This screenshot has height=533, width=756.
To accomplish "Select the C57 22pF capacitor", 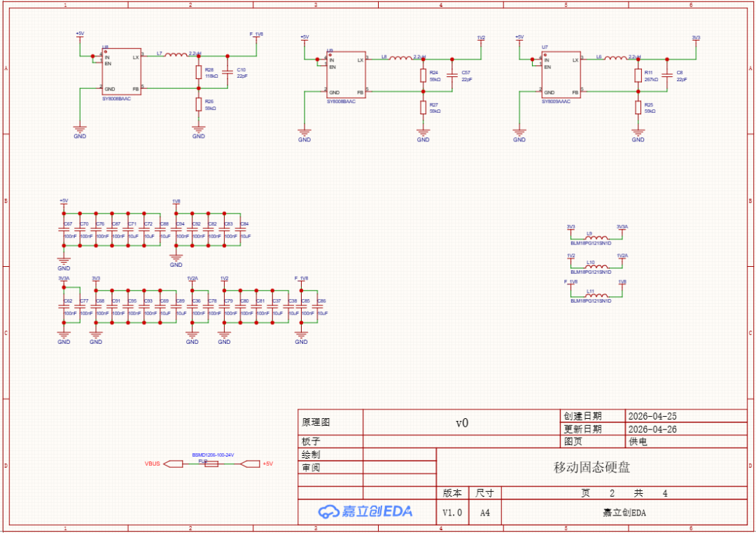I will [x=452, y=76].
